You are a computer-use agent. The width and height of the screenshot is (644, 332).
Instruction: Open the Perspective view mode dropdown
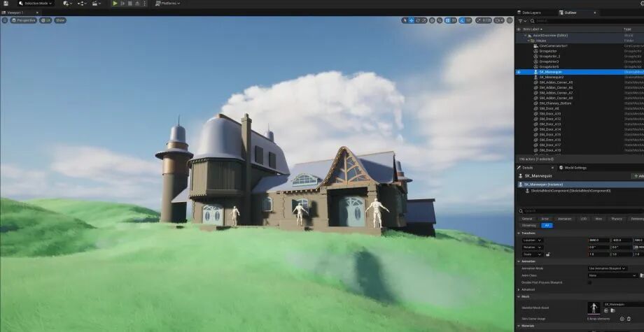coord(23,20)
